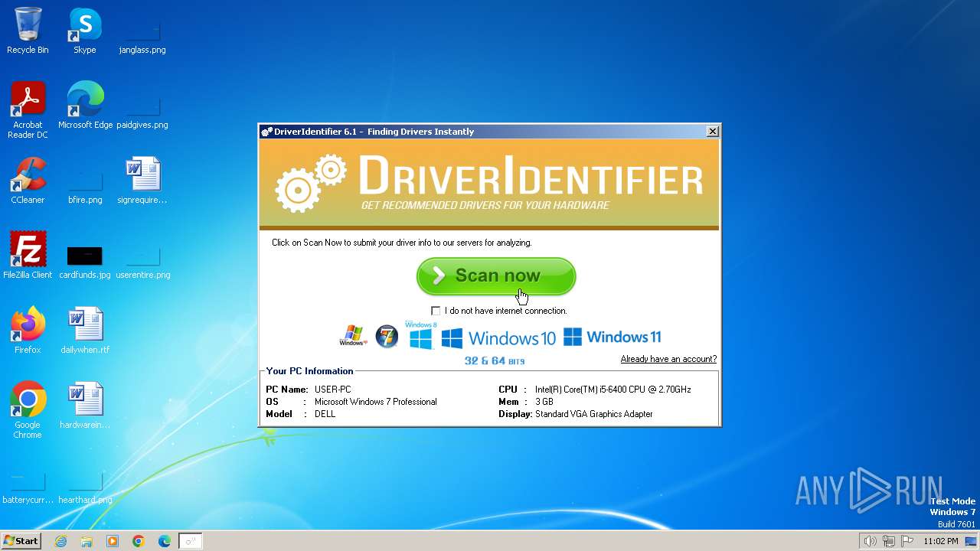Click the DriverIdentifier title bar gear icon
The width and height of the screenshot is (980, 551).
[x=266, y=132]
